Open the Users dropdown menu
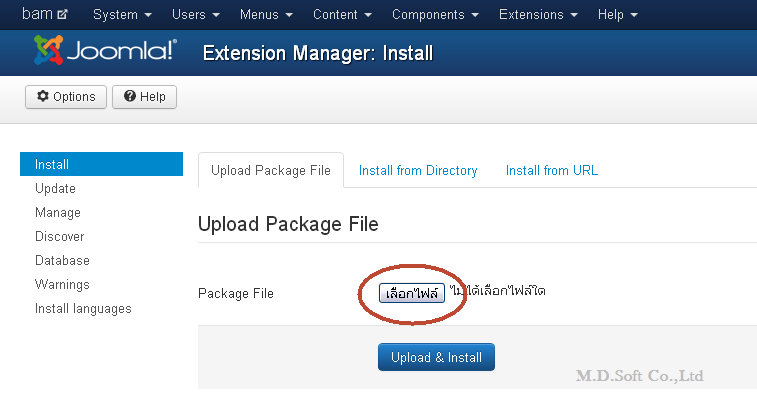The height and width of the screenshot is (412, 757). [196, 14]
